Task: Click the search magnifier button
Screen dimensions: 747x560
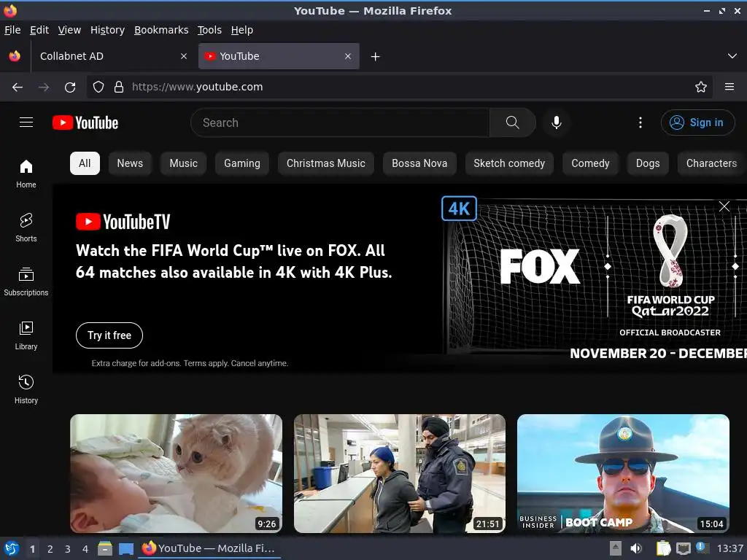Action: tap(513, 122)
